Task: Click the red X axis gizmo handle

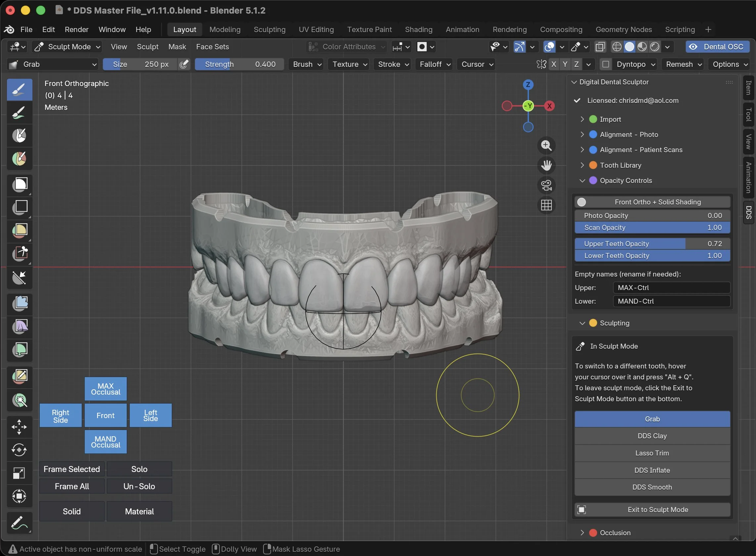Action: 549,106
